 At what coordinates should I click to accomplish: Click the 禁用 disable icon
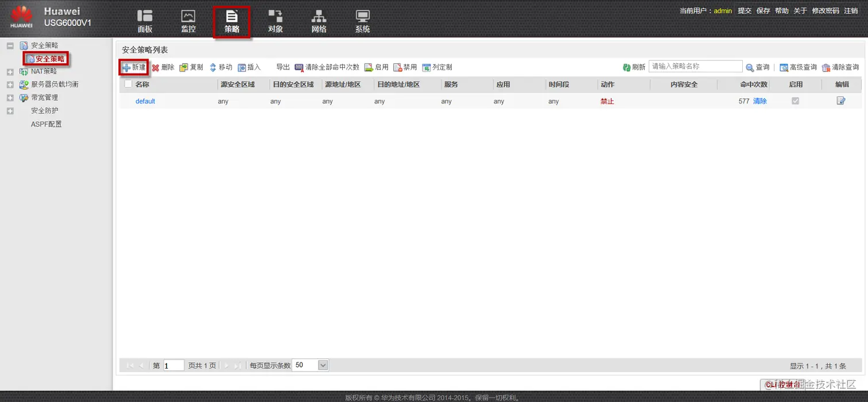(397, 68)
